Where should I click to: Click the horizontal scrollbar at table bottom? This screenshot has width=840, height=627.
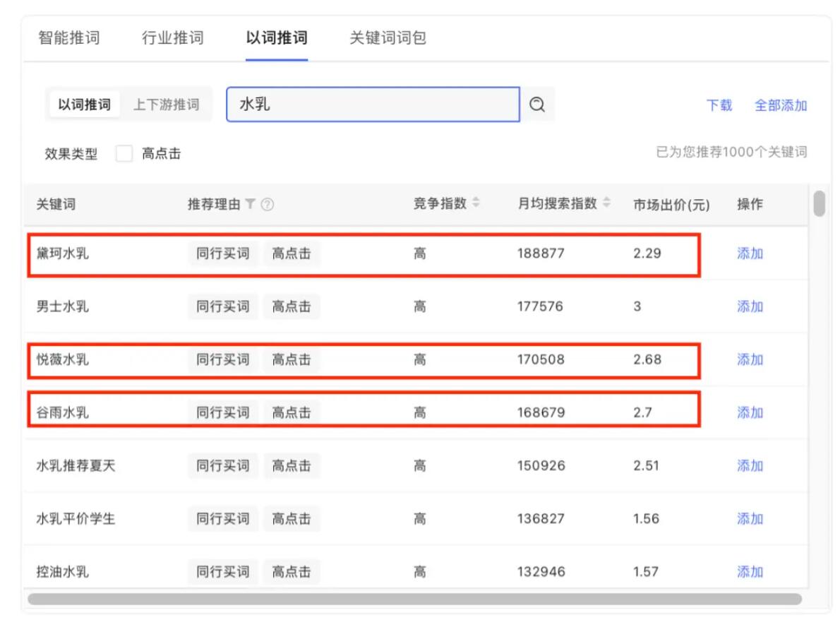coord(414,599)
